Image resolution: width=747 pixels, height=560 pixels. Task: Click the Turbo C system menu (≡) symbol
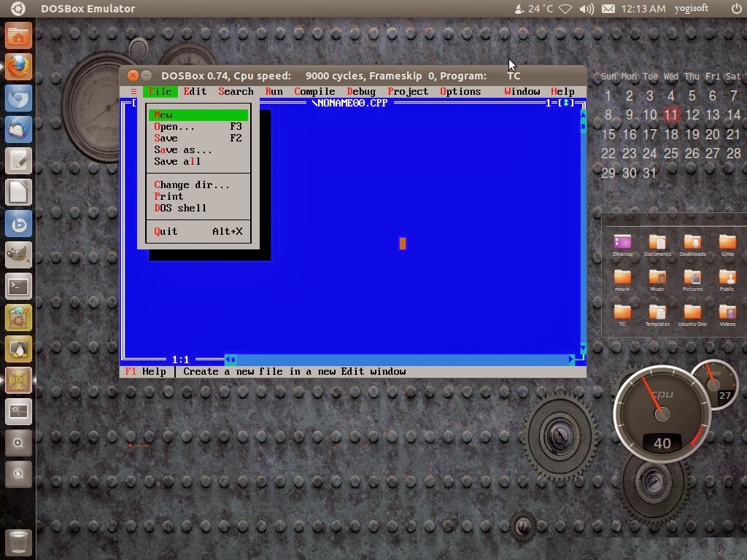click(133, 91)
